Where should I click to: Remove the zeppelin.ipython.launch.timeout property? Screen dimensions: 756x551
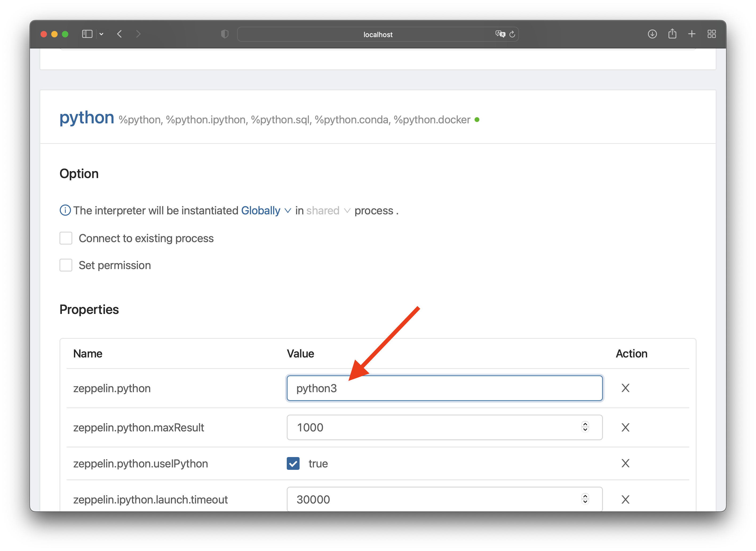tap(625, 499)
